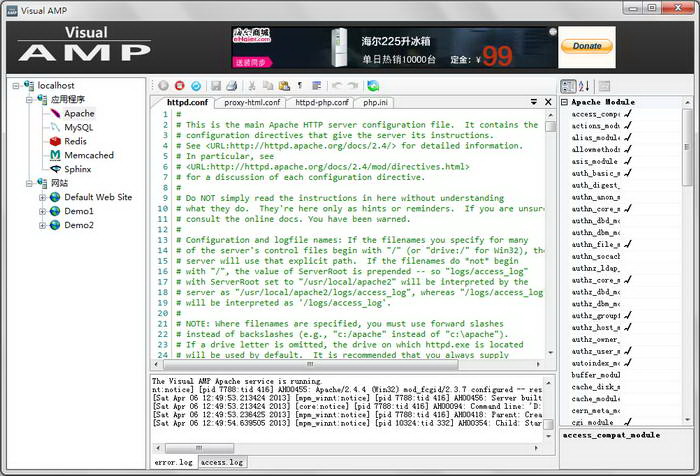This screenshot has width=700, height=476.
Task: Click the editor vertical scrollbar down arrow
Action: click(x=551, y=353)
